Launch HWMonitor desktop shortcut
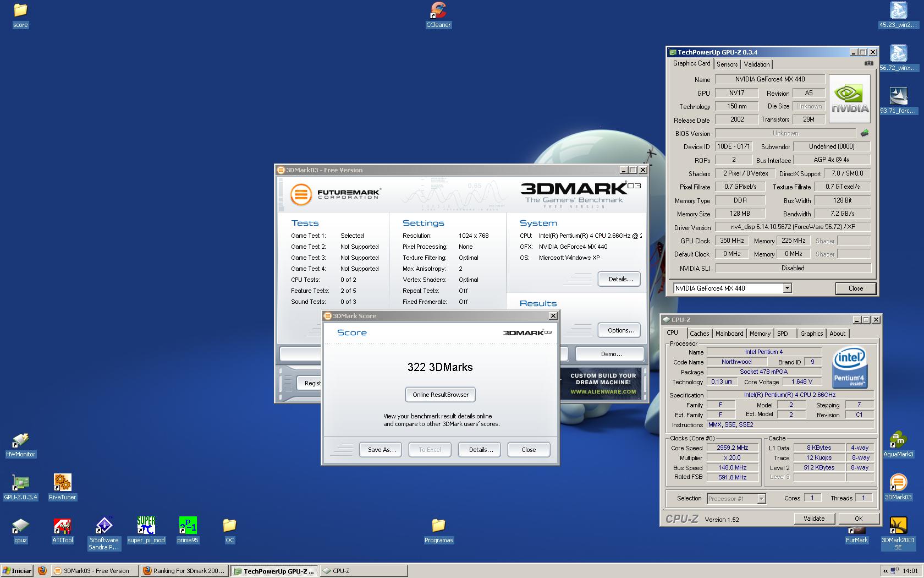924x578 pixels. [x=20, y=445]
